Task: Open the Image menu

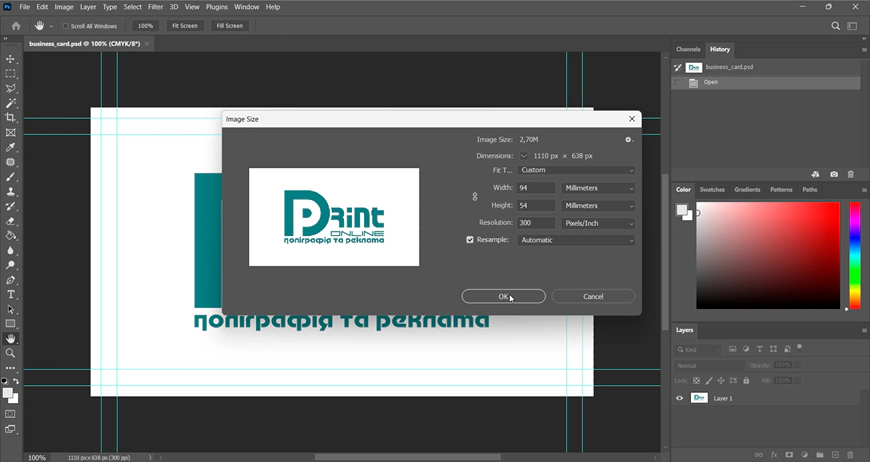Action: (x=64, y=7)
